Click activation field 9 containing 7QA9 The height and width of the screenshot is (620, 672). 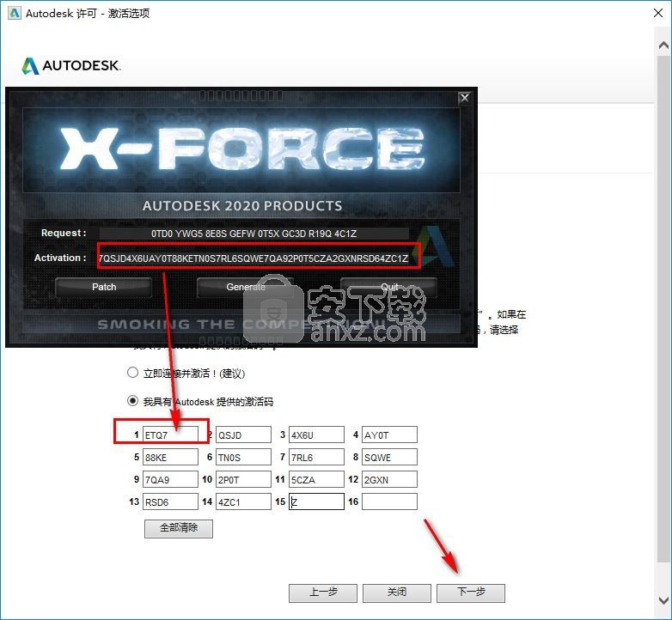click(170, 479)
